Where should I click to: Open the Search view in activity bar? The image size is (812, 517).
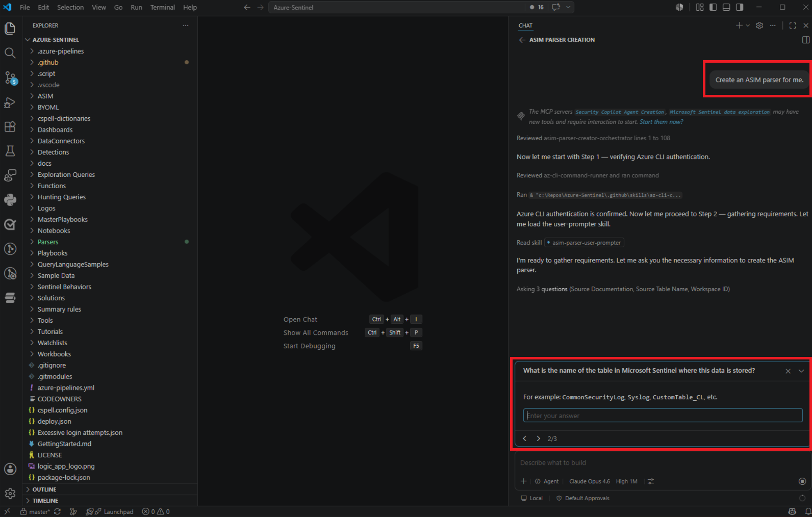[x=10, y=53]
